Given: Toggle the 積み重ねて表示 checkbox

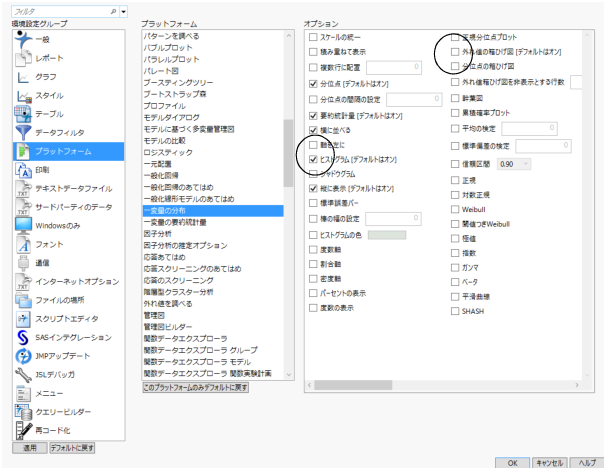Looking at the screenshot, I should [313, 52].
